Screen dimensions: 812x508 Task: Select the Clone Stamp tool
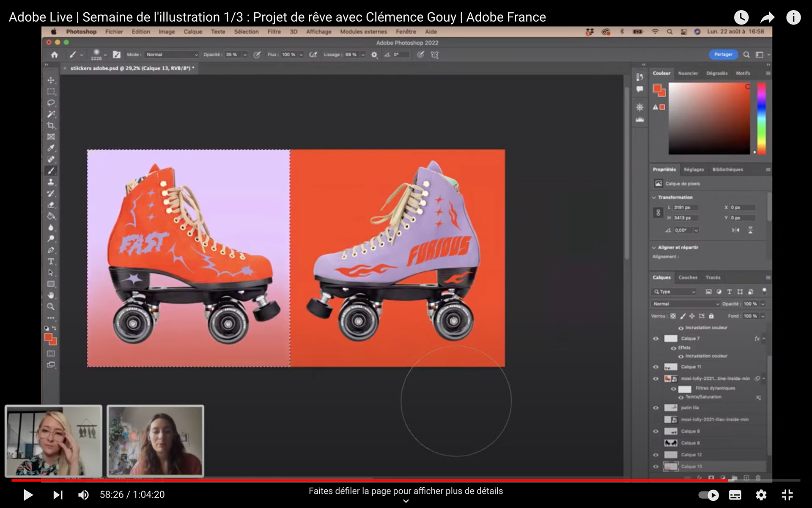click(x=51, y=182)
